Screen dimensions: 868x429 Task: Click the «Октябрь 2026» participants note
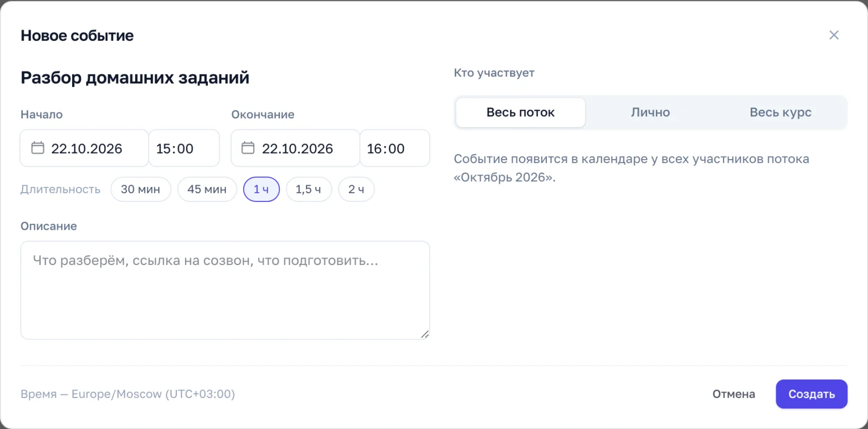(631, 168)
